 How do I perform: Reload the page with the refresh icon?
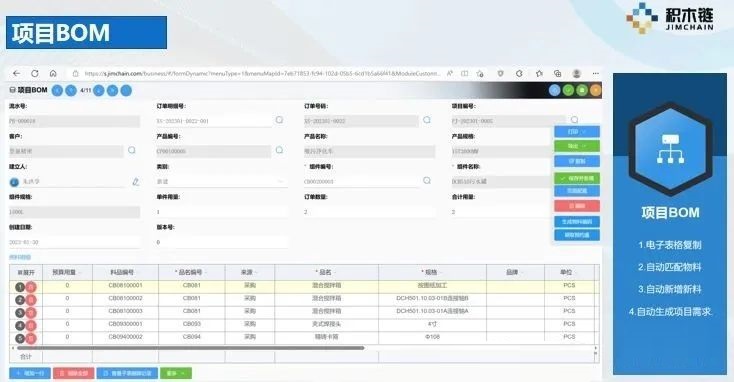point(35,73)
